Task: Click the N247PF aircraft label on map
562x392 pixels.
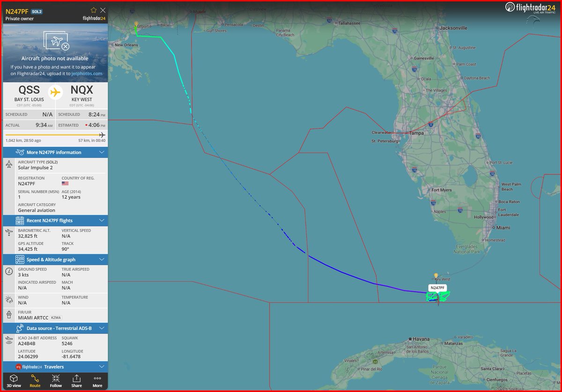Action: (437, 288)
